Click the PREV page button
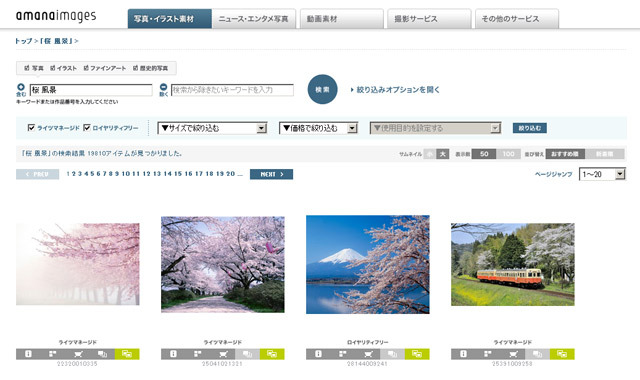Viewport: 640px width, 380px height. click(x=38, y=174)
